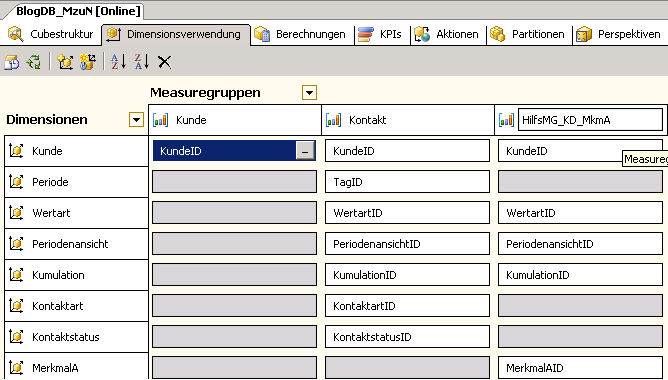The width and height of the screenshot is (668, 380).
Task: Click the Wertart dimension icon
Action: coord(16,213)
